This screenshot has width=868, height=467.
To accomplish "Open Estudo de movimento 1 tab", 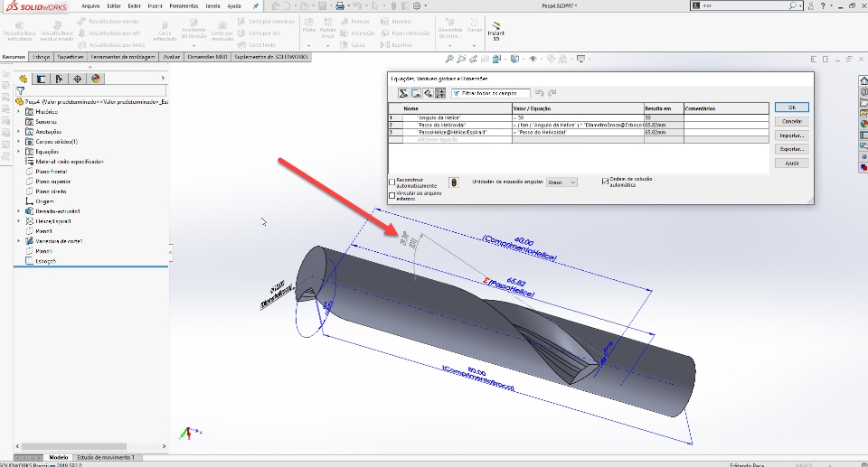I will pos(106,458).
